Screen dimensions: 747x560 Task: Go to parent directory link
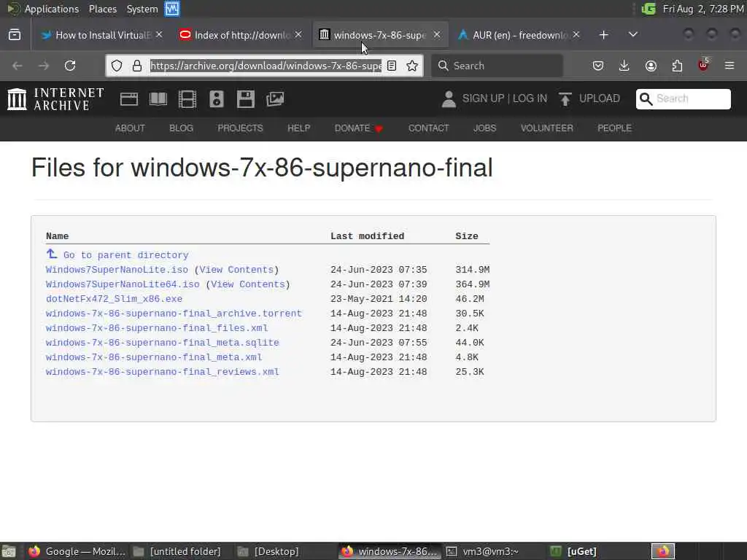tap(125, 255)
